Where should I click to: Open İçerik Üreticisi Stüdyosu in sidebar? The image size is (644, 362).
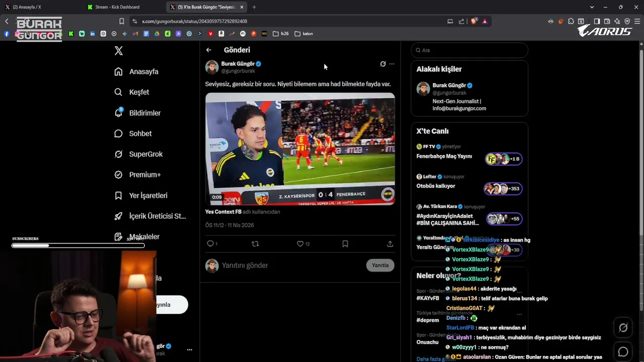pos(150,216)
